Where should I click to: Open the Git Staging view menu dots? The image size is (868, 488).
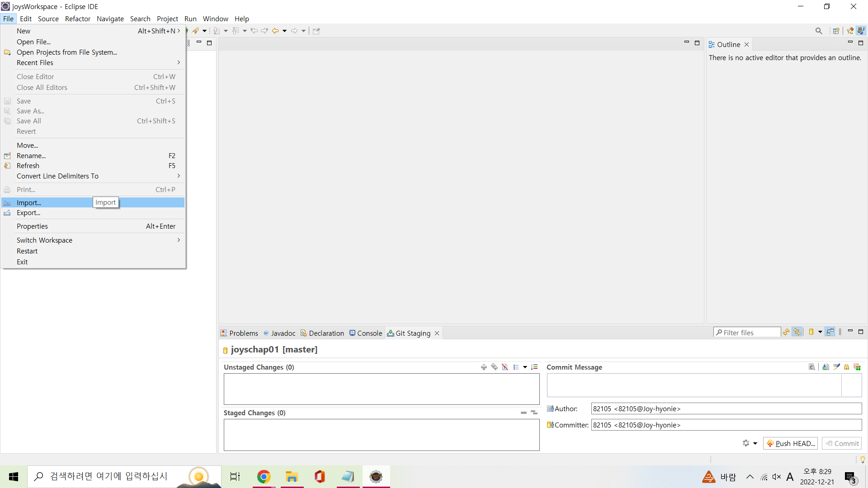(x=840, y=332)
